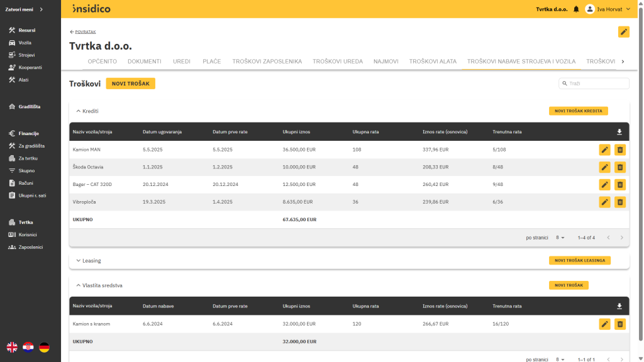The image size is (644, 362).
Task: Delete the Škoda Octavia credit row
Action: (x=619, y=167)
